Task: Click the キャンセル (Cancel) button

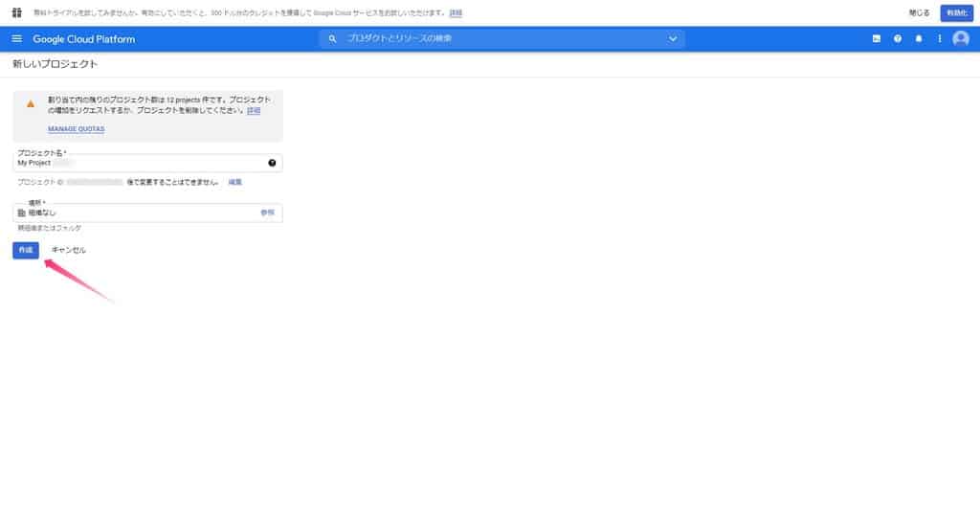Action: [x=68, y=250]
